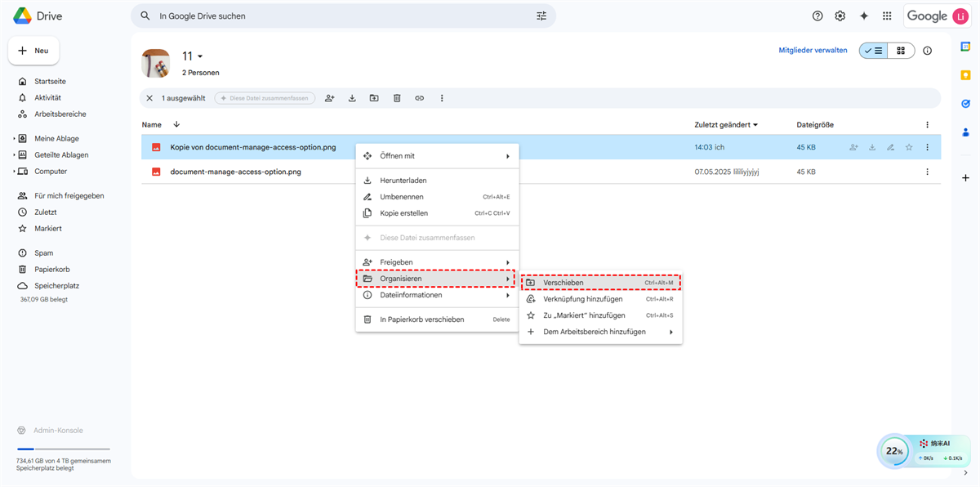Click the storage usage progress bar
The height and width of the screenshot is (487, 980).
(63, 449)
